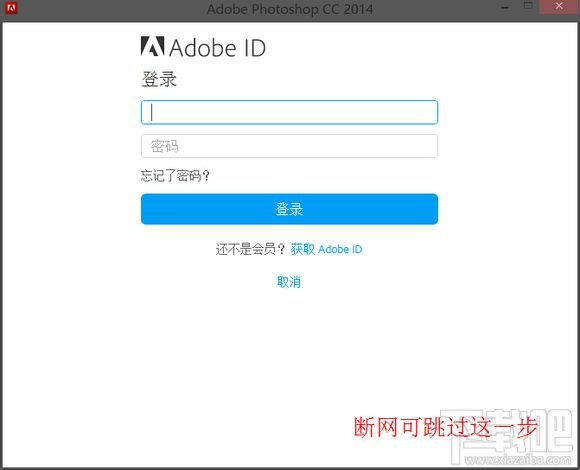Click the www.xiazaiba.com watermark URL
The width and height of the screenshot is (580, 470).
click(x=518, y=460)
